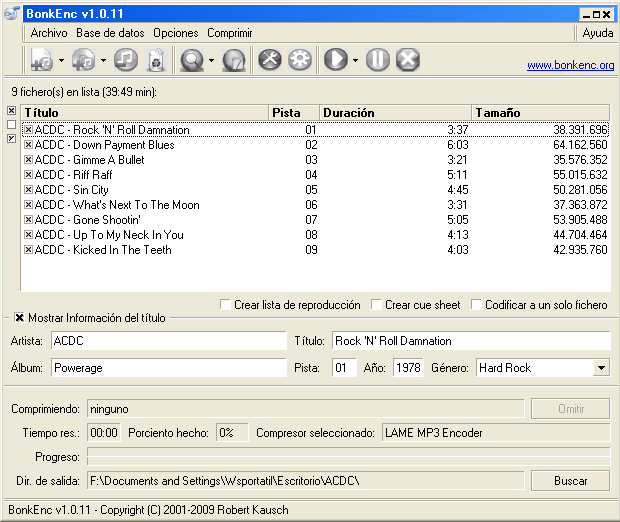
Task: Click the remove selected track music-note icon
Action: pyautogui.click(x=126, y=60)
